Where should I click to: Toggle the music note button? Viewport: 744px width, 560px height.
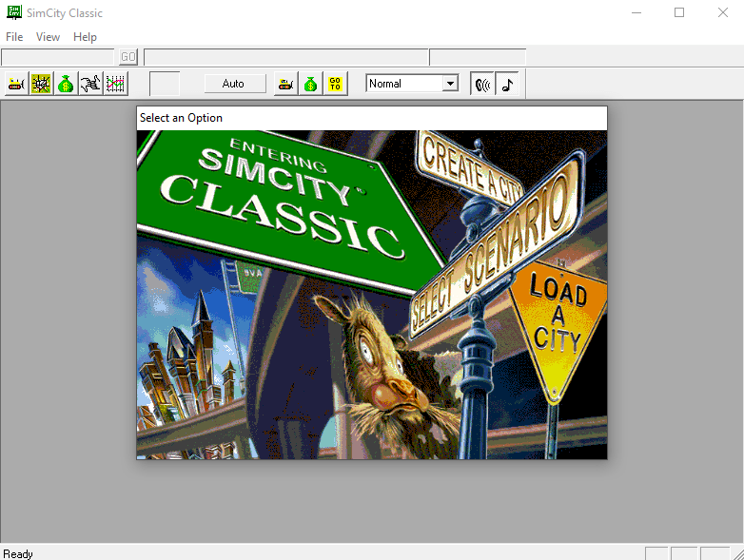click(507, 84)
